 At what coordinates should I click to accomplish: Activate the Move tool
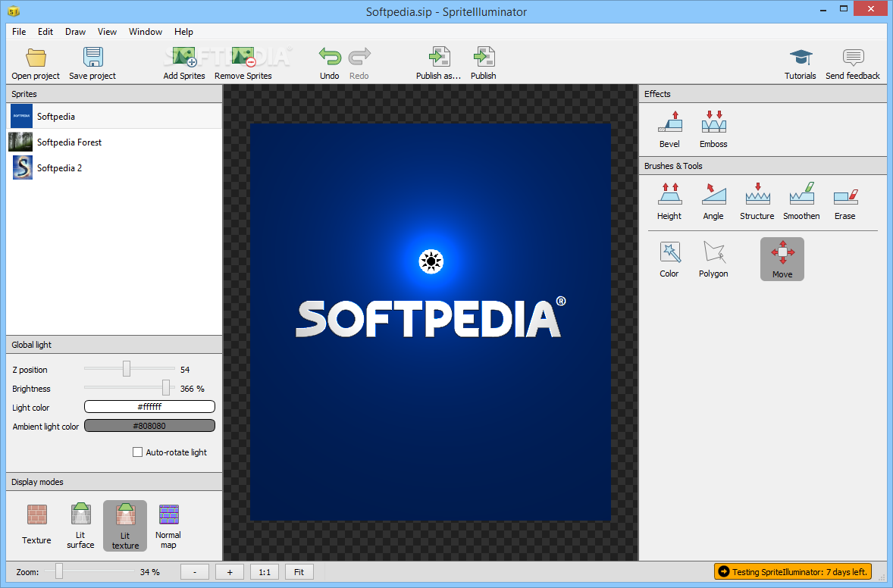pyautogui.click(x=782, y=259)
